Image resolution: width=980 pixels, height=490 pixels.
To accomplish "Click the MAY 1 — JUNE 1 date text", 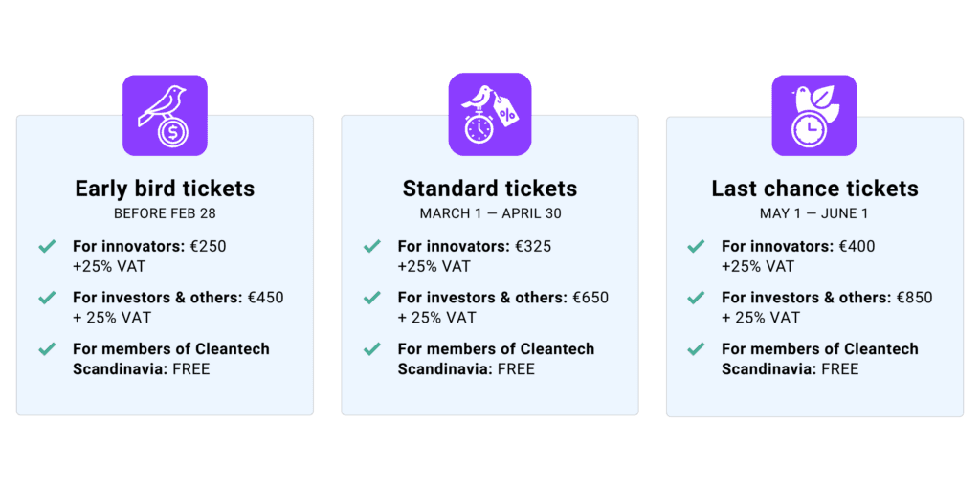I will [814, 213].
